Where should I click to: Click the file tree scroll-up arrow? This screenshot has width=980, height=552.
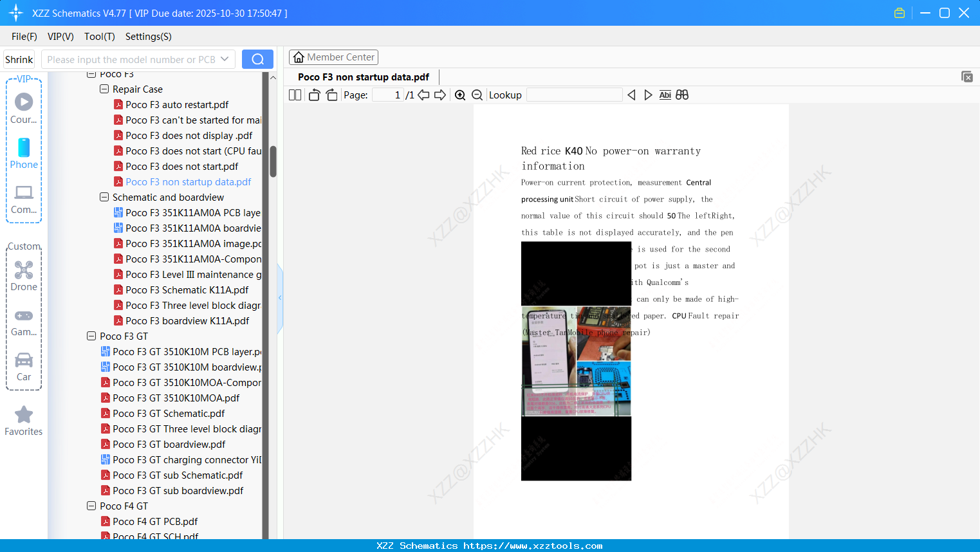tap(273, 77)
